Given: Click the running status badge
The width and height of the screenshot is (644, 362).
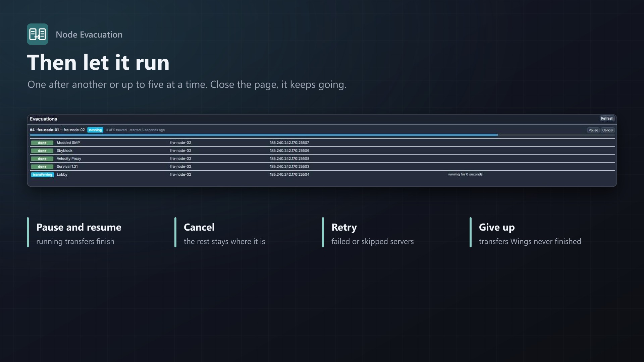Looking at the screenshot, I should click(x=95, y=130).
